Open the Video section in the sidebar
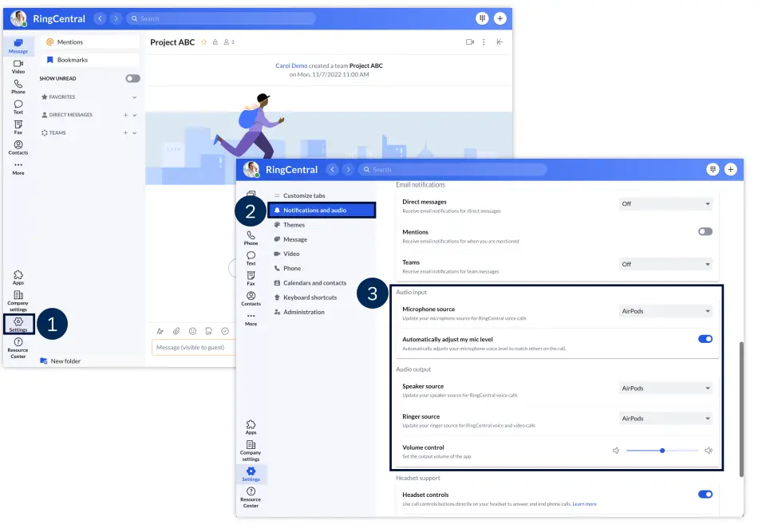This screenshot has width=758, height=532. (18, 68)
